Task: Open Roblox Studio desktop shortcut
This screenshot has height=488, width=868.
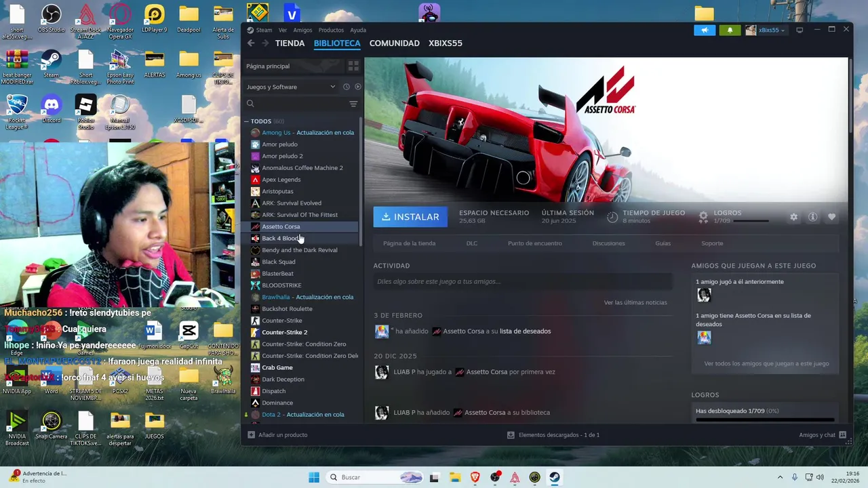Action: tap(85, 112)
